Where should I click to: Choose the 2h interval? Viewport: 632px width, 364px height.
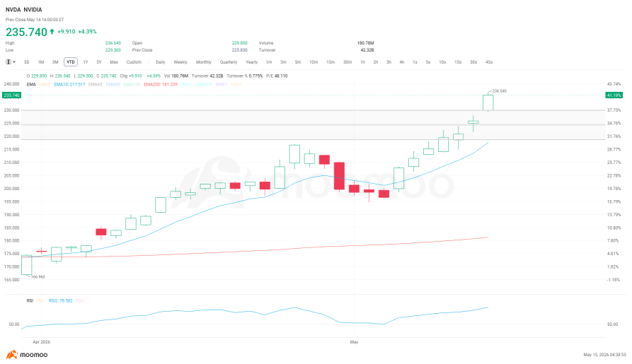376,62
